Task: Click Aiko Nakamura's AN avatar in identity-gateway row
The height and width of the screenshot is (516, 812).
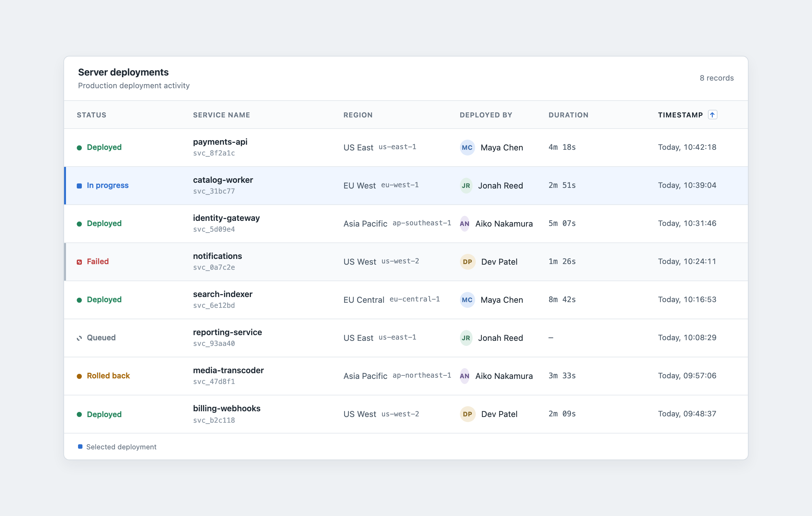Action: 464,224
